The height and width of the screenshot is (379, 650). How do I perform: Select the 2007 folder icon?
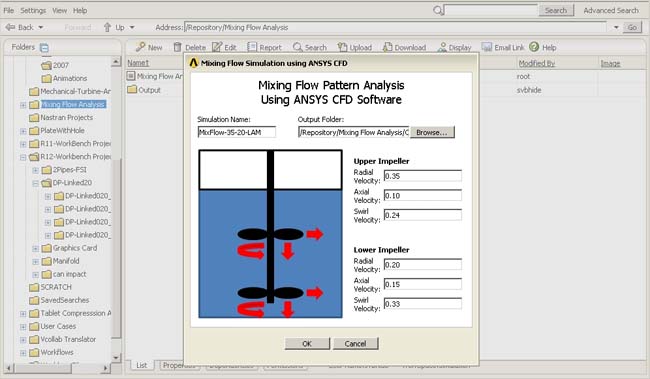tap(46, 65)
